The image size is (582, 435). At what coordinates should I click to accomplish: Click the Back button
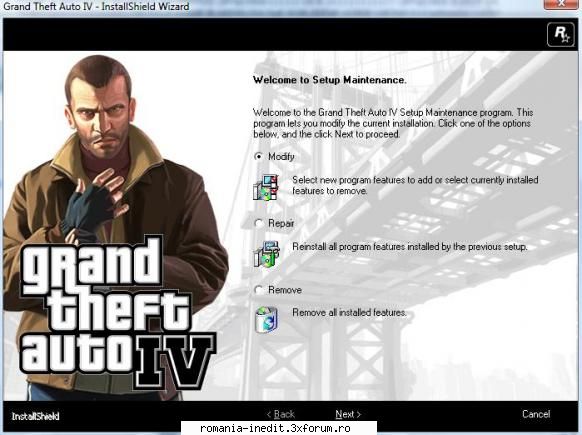pyautogui.click(x=281, y=414)
